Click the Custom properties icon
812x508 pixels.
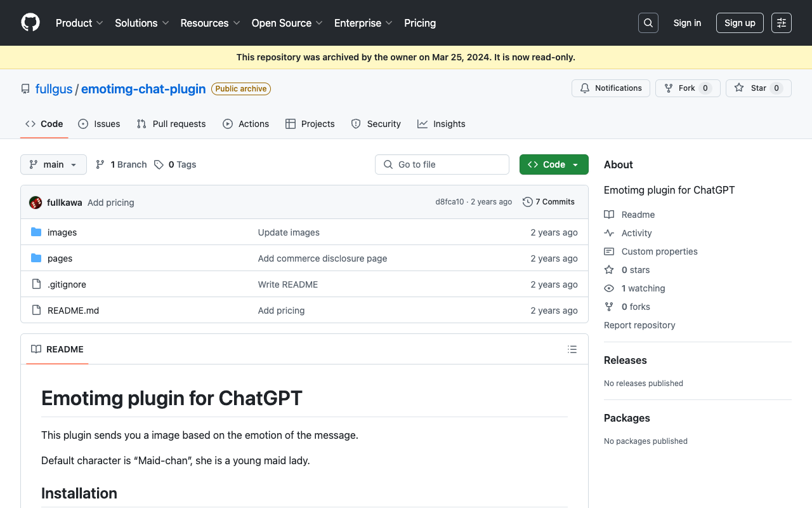tap(609, 251)
